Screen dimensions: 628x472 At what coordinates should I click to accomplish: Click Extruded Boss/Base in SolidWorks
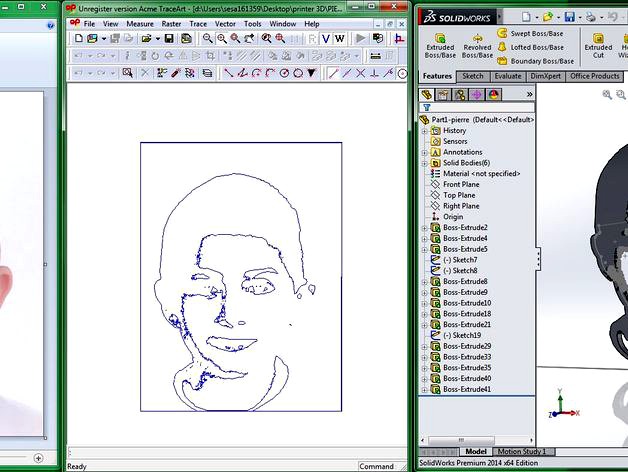pyautogui.click(x=440, y=46)
